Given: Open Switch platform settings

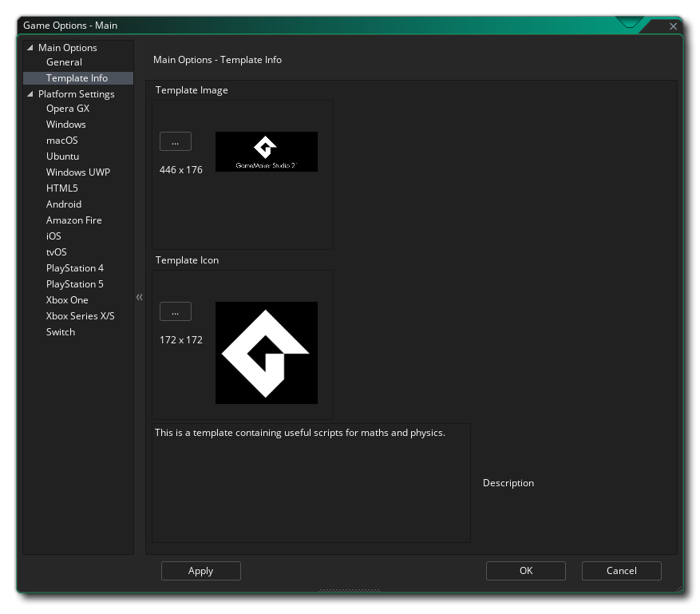Looking at the screenshot, I should coord(61,332).
